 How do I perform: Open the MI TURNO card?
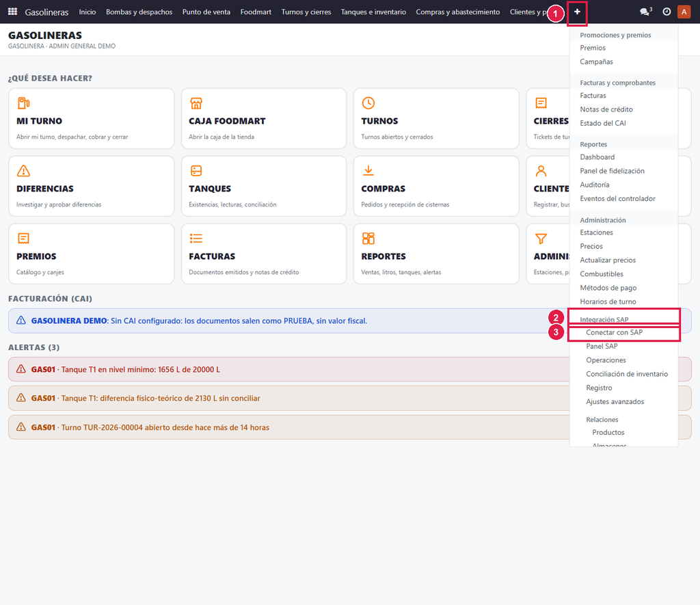coord(91,118)
